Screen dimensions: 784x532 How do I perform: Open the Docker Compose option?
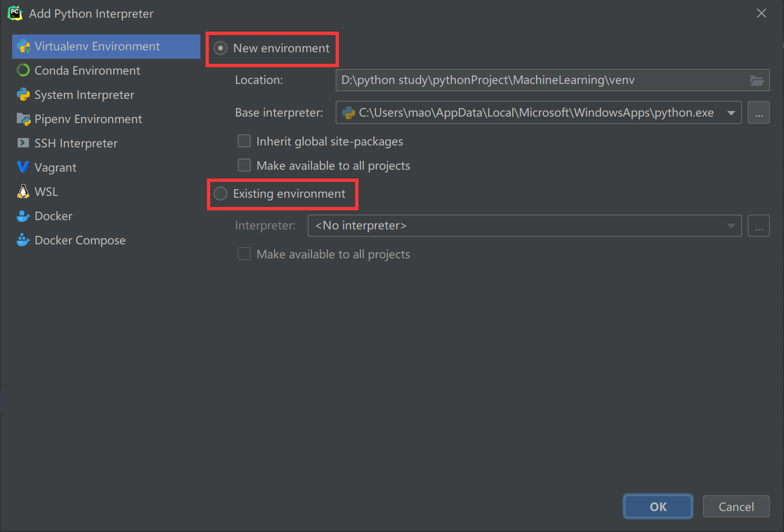tap(80, 240)
